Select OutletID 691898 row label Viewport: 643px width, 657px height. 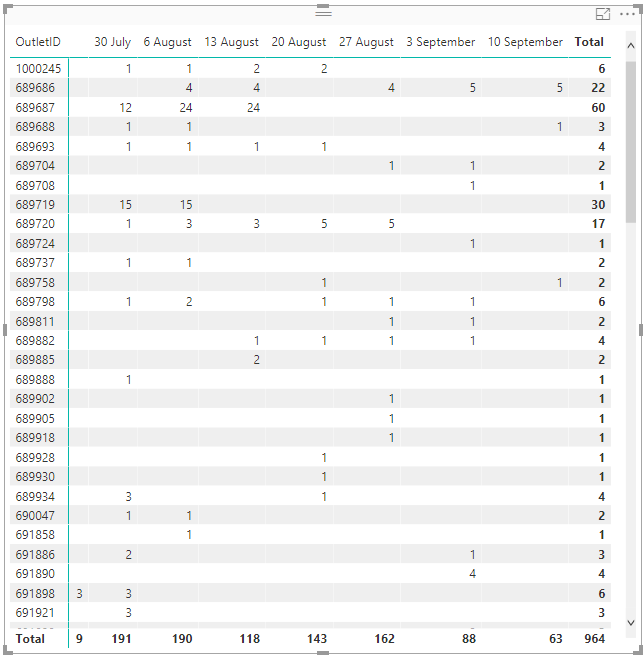[x=35, y=593]
